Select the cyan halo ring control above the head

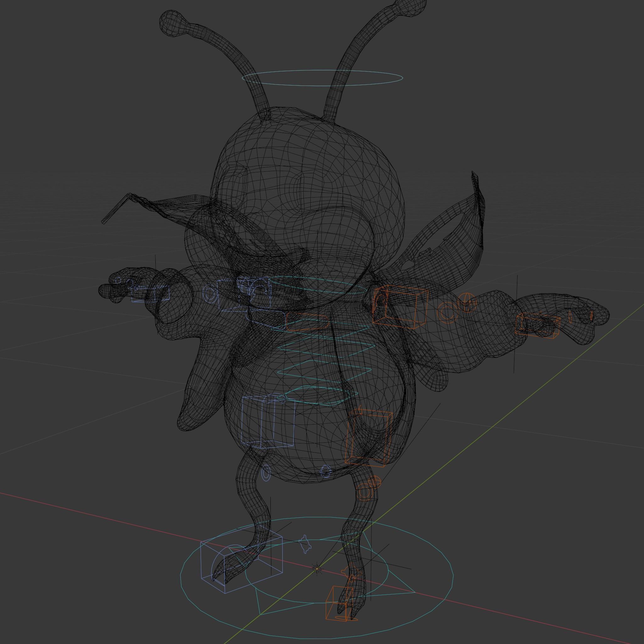pyautogui.click(x=322, y=78)
